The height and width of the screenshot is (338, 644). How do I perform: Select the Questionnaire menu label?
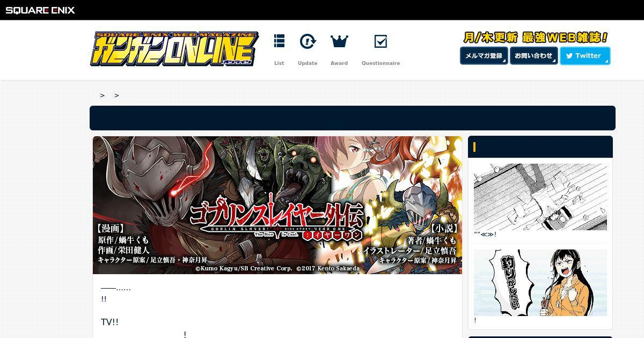[380, 63]
